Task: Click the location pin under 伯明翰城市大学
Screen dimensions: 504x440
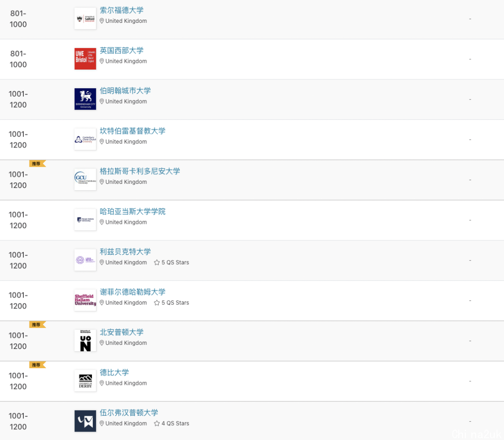Action: click(x=102, y=101)
